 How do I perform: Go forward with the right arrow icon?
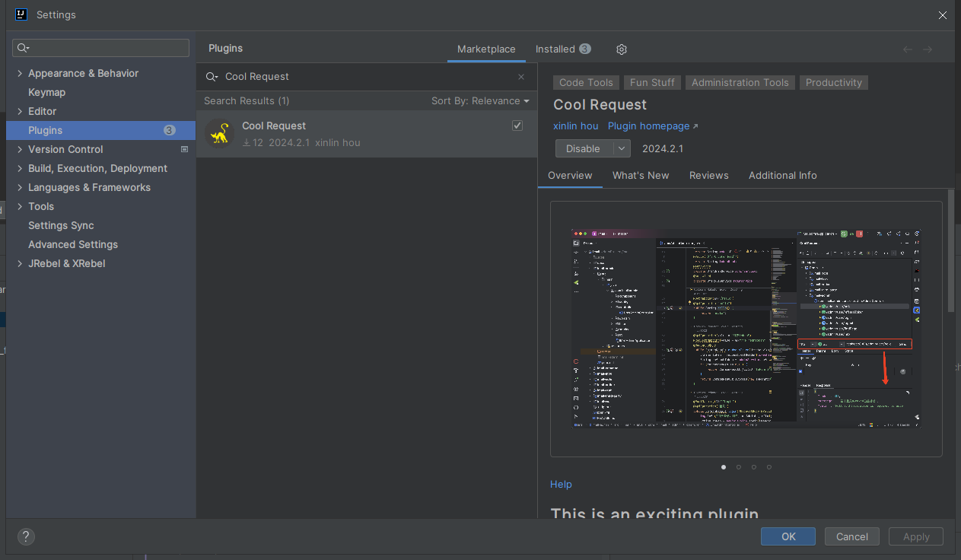tap(928, 49)
